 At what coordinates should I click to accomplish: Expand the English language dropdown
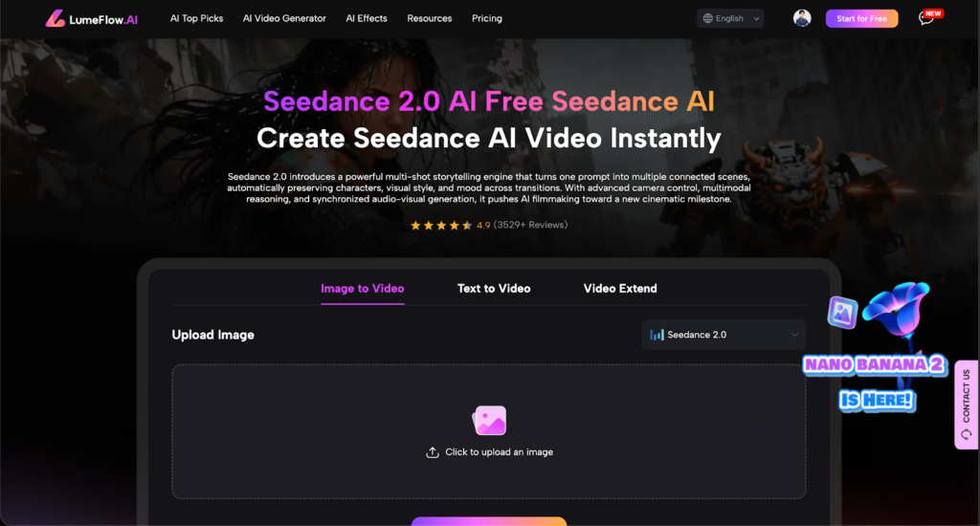pos(730,18)
